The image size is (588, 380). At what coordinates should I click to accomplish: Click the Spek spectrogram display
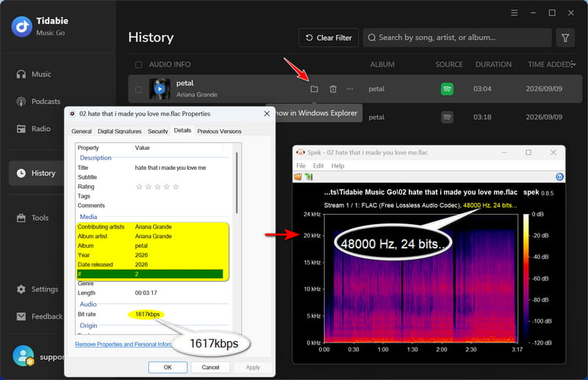420,278
